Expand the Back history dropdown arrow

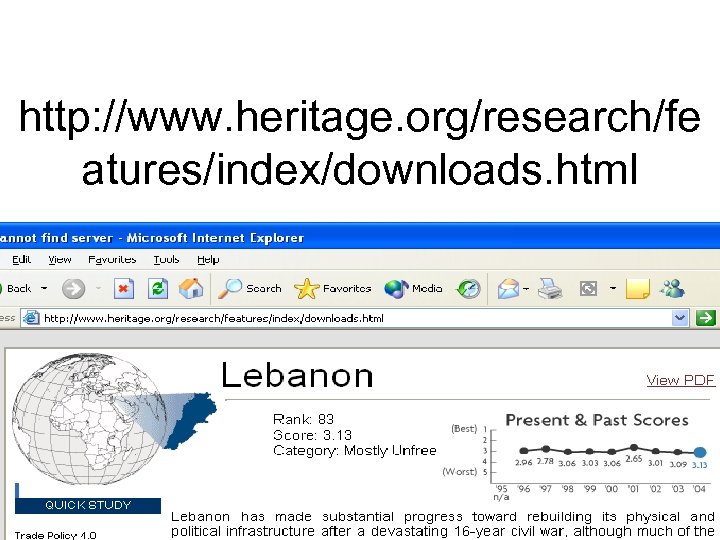pyautogui.click(x=44, y=288)
